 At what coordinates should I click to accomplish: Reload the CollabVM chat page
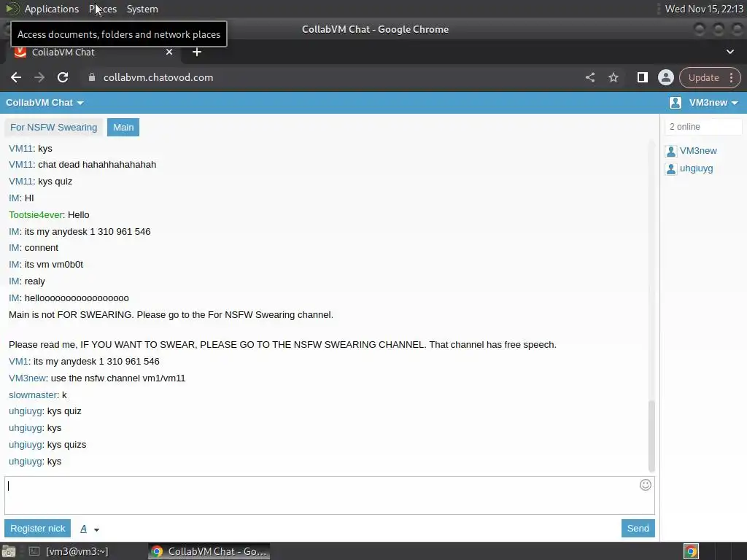point(63,77)
